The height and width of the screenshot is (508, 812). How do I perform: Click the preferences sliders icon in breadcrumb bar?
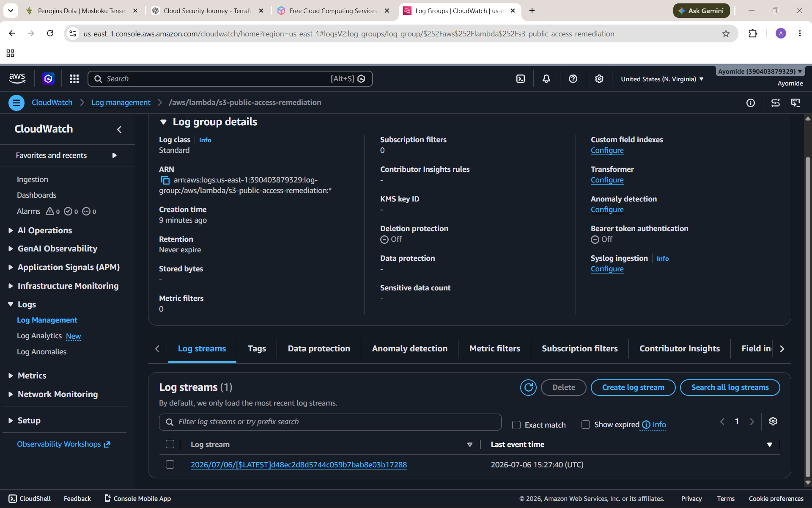tap(776, 103)
